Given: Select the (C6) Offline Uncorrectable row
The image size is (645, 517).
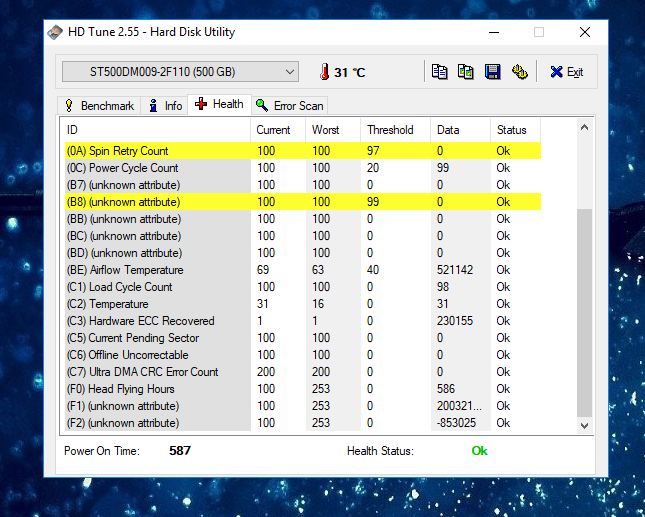Looking at the screenshot, I should click(x=303, y=355).
